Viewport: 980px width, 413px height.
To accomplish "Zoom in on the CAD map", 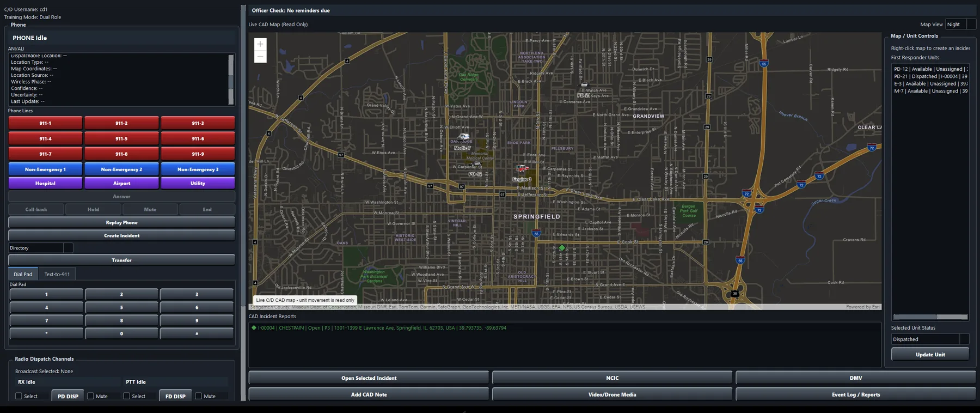I will [260, 44].
